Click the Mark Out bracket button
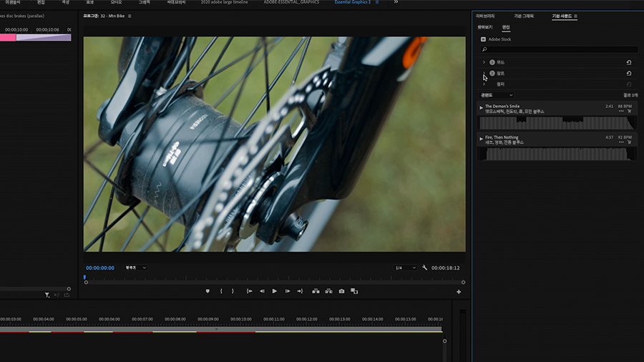 (233, 291)
